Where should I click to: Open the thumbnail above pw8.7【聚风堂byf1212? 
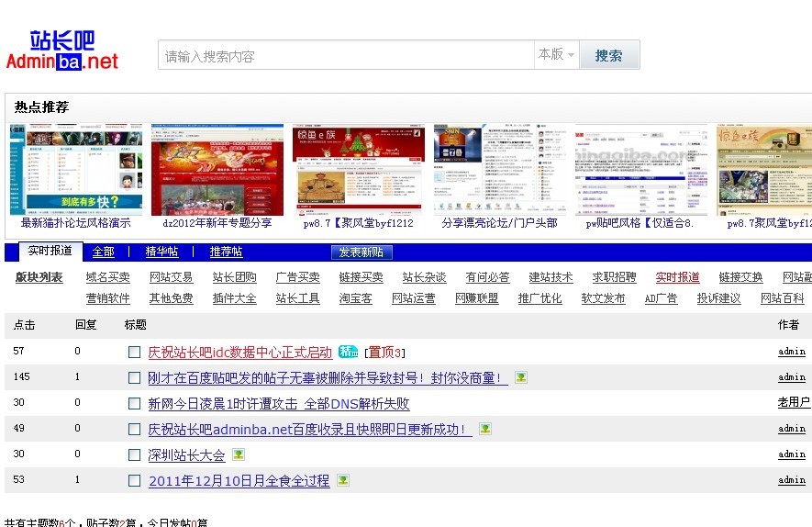coord(359,170)
